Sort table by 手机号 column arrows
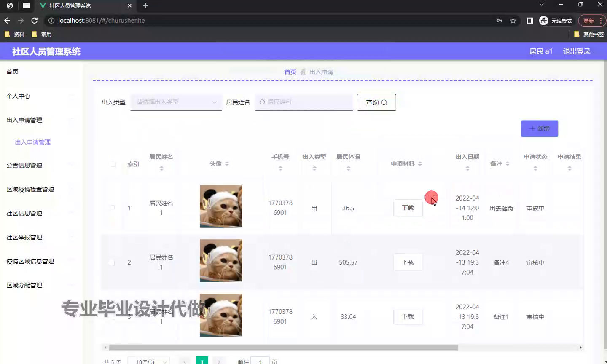This screenshot has width=607, height=364. (x=280, y=168)
